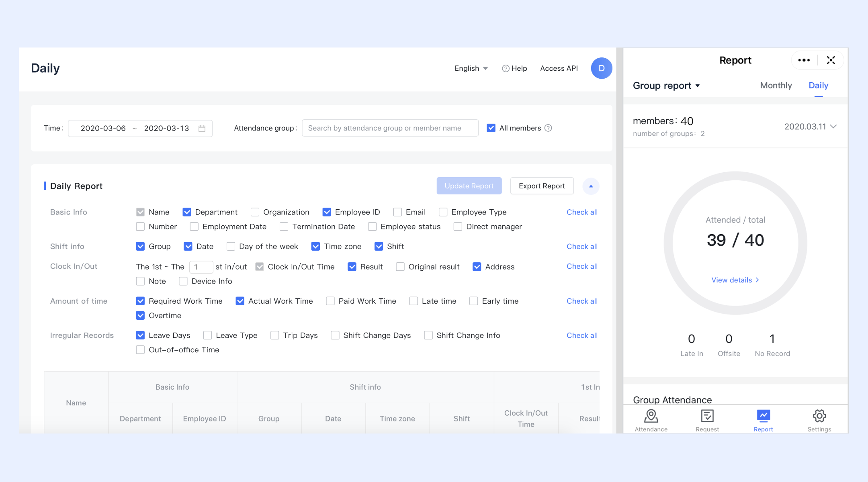Toggle the Shift checkbox
Image resolution: width=868 pixels, height=482 pixels.
379,246
